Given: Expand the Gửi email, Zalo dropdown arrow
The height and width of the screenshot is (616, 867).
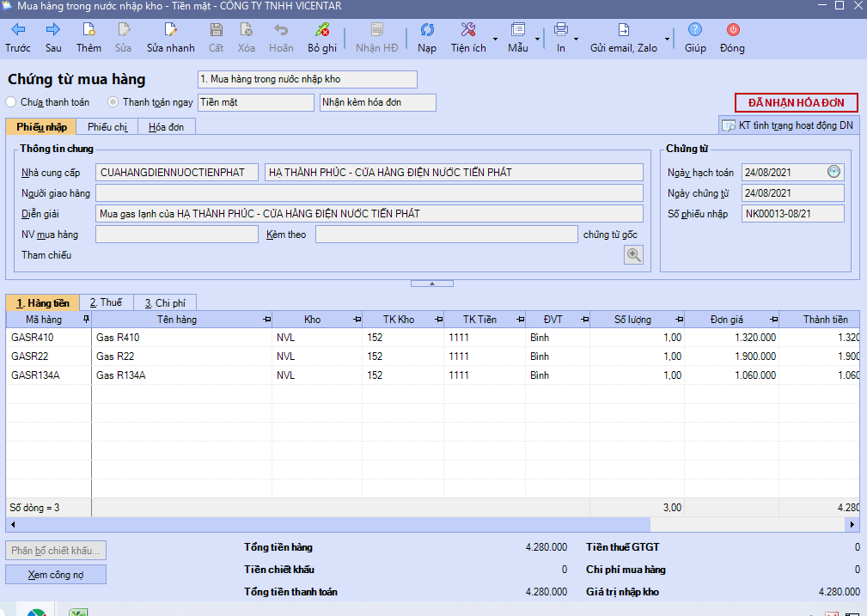Looking at the screenshot, I should tap(667, 40).
